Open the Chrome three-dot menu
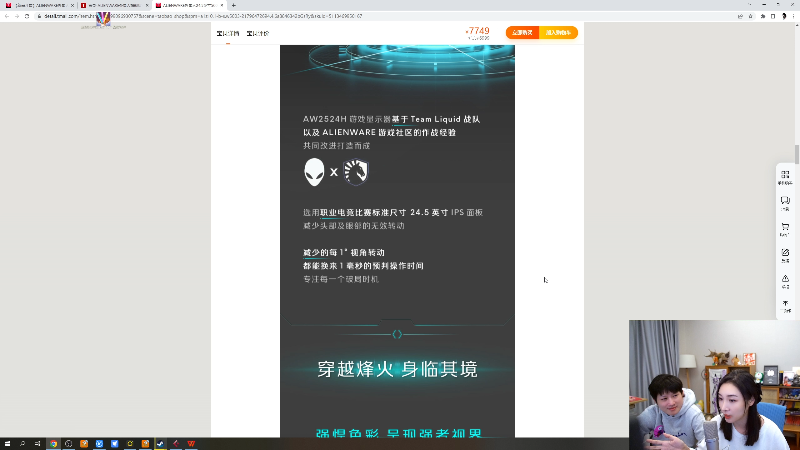800x450 pixels. (x=794, y=16)
